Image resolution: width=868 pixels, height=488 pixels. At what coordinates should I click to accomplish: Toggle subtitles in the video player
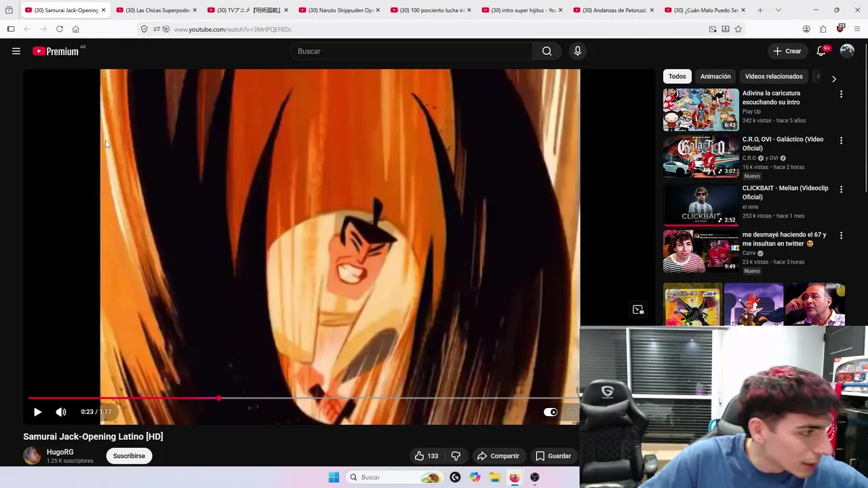(572, 411)
